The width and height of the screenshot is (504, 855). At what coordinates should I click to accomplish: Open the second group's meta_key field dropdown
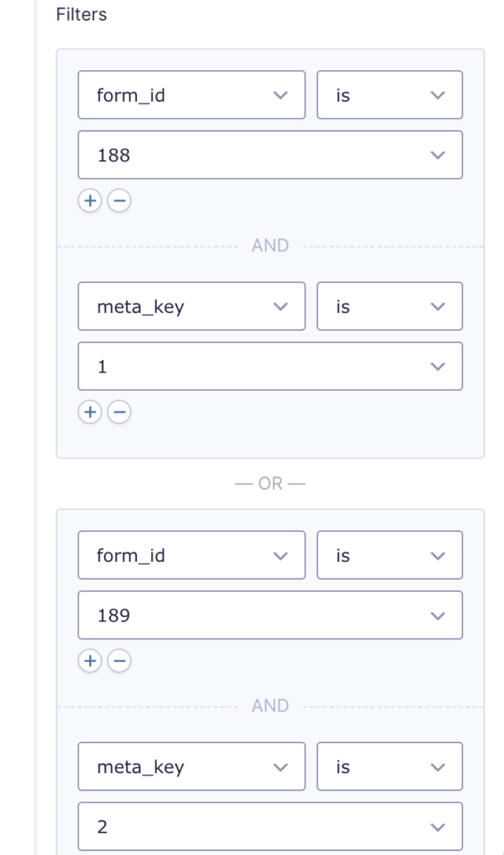(x=192, y=766)
